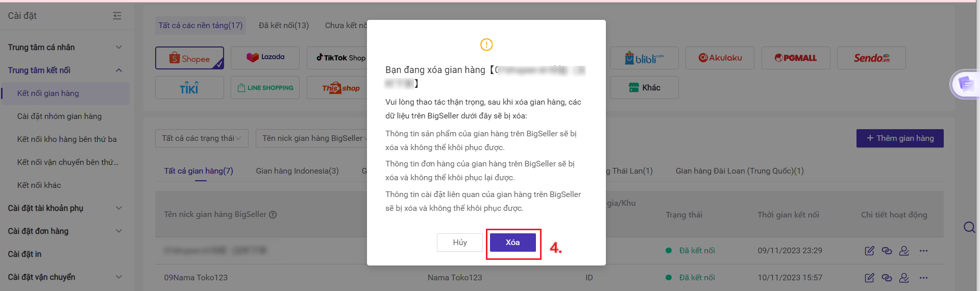The image size is (980, 291).
Task: Open Tất cả các trạng thái dropdown
Action: coord(202,138)
